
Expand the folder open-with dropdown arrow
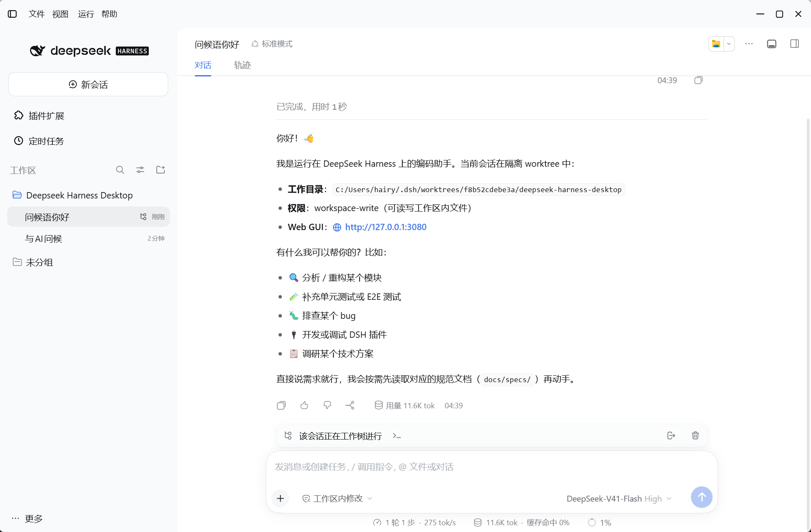(729, 44)
